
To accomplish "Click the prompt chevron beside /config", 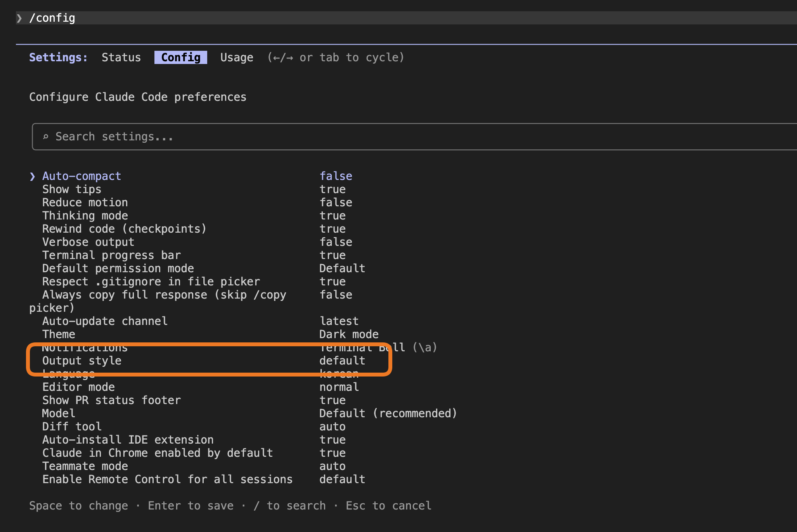I will pyautogui.click(x=19, y=18).
